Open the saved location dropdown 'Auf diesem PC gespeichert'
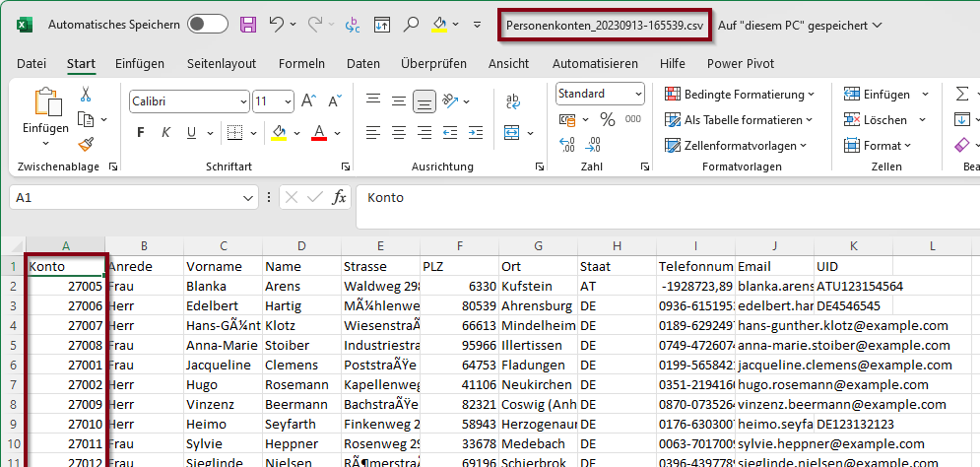 800,25
